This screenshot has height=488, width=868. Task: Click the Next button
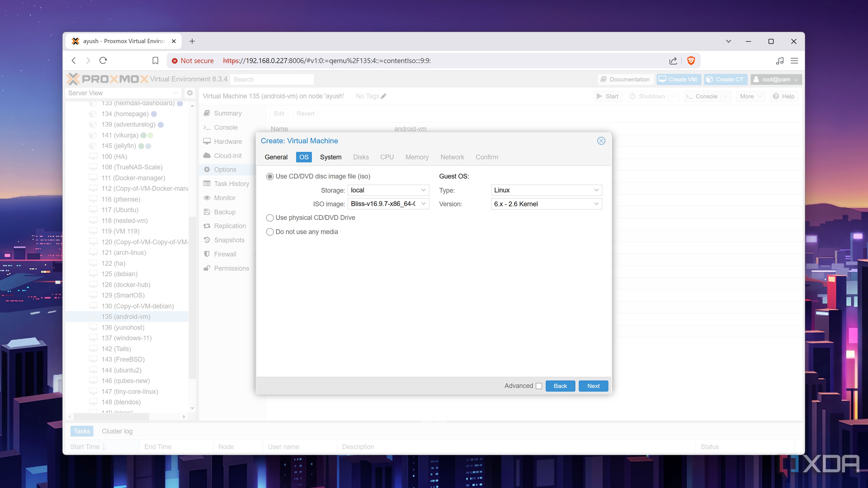593,386
